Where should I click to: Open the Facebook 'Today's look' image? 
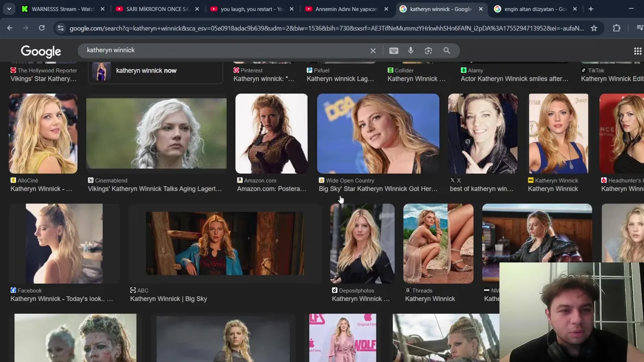64,243
